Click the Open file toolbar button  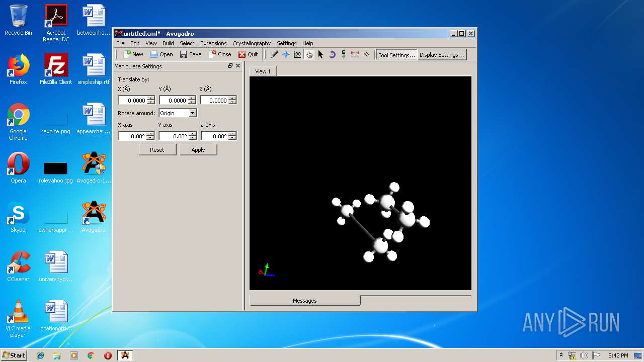click(162, 54)
